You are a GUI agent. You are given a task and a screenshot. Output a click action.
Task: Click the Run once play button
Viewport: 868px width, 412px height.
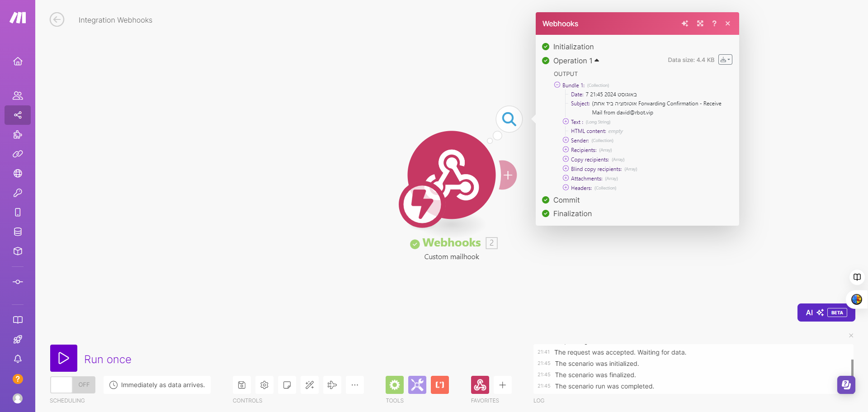coord(64,358)
